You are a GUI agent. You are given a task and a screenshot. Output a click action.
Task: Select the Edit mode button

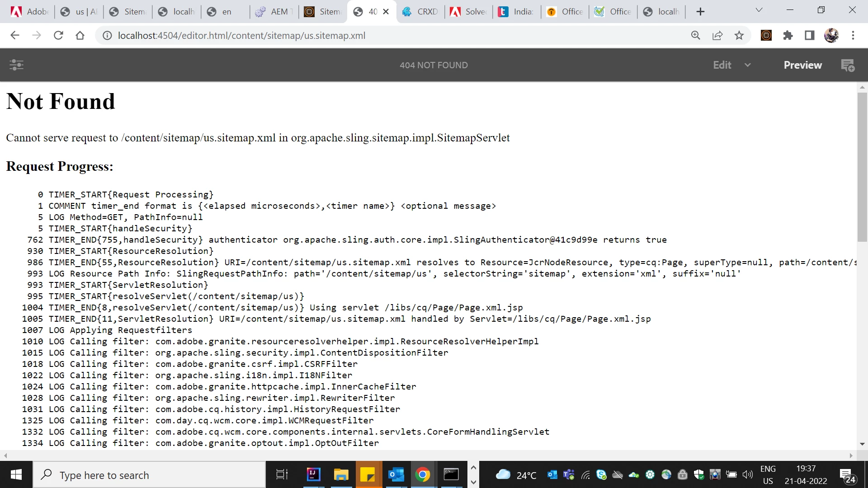point(722,65)
